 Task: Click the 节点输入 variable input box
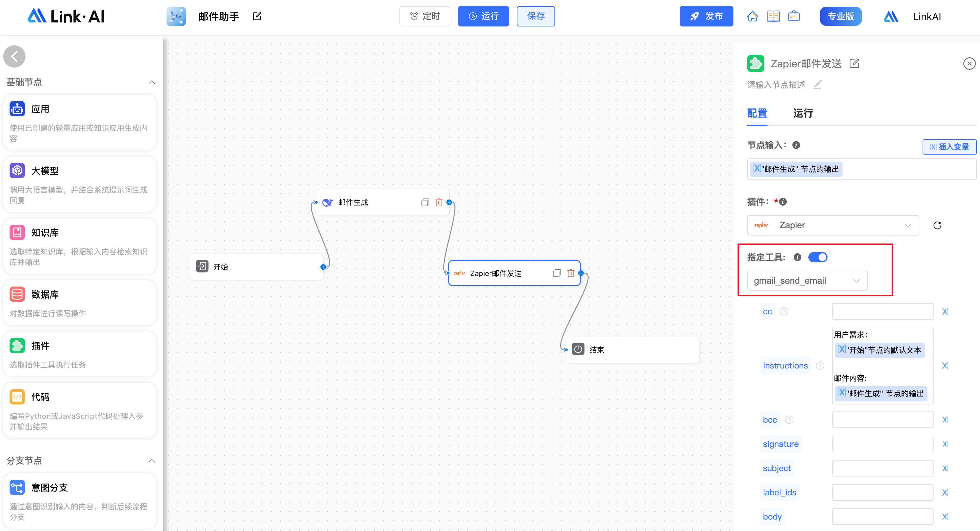click(861, 169)
